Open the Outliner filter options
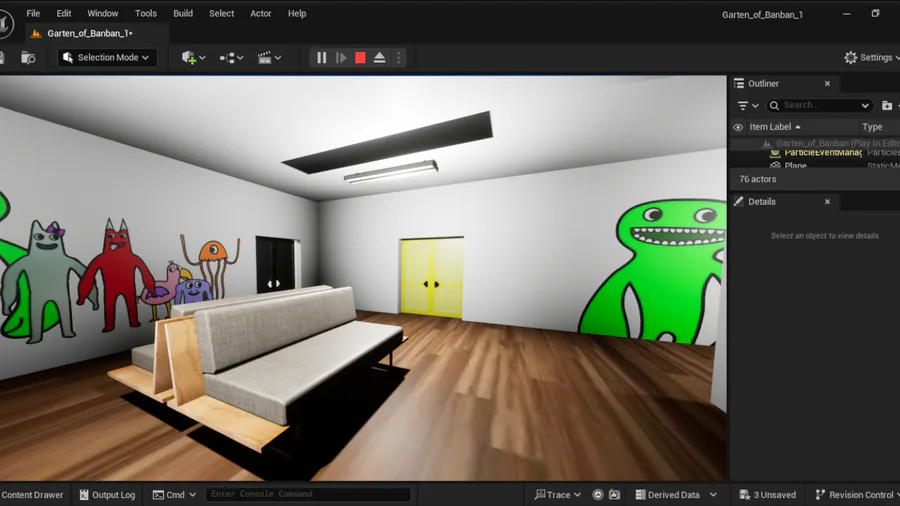Image resolution: width=900 pixels, height=506 pixels. point(748,106)
